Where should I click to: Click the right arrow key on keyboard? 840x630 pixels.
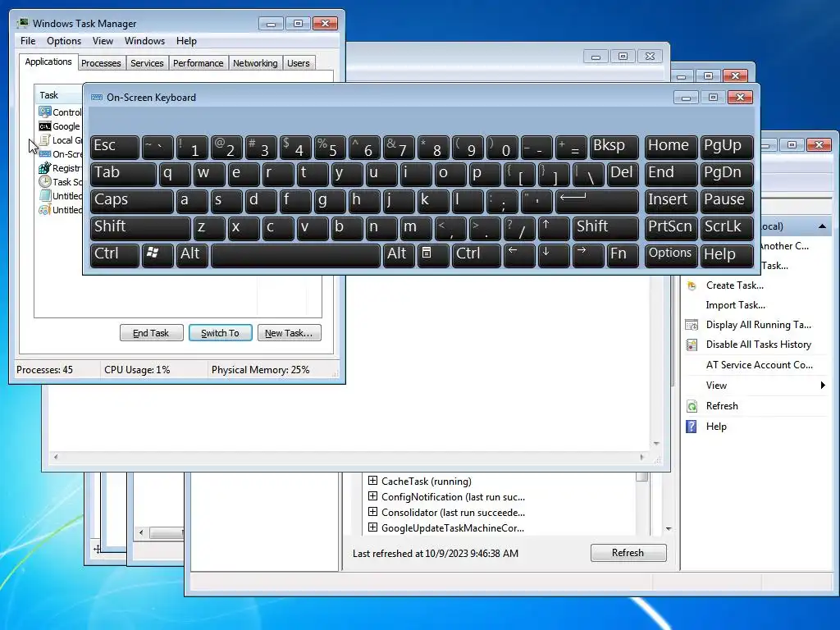coord(587,255)
